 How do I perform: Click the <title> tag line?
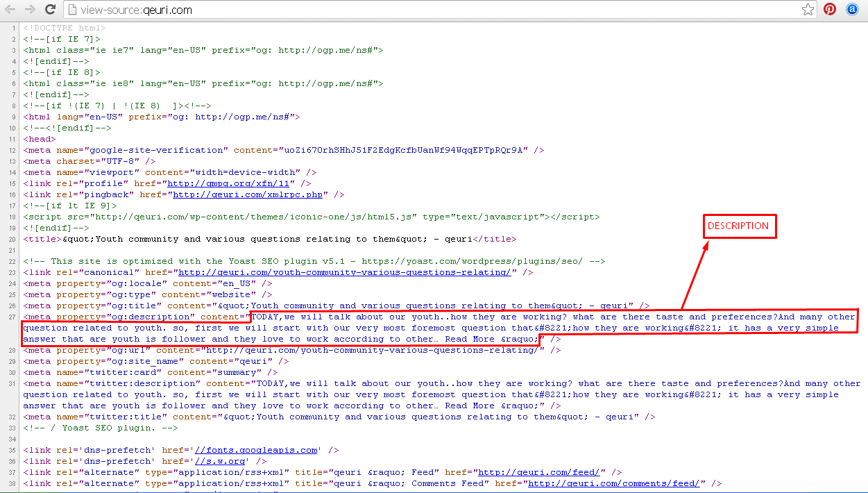tap(270, 239)
